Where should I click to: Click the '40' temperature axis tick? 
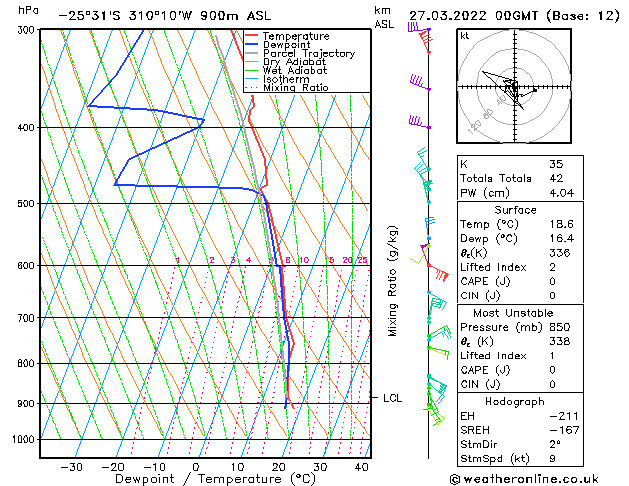click(361, 467)
